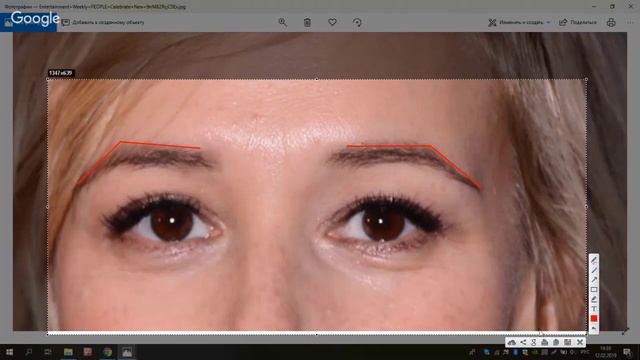Image resolution: width=640 pixels, height=360 pixels.
Task: Save the screenshot to file
Action: click(x=567, y=342)
